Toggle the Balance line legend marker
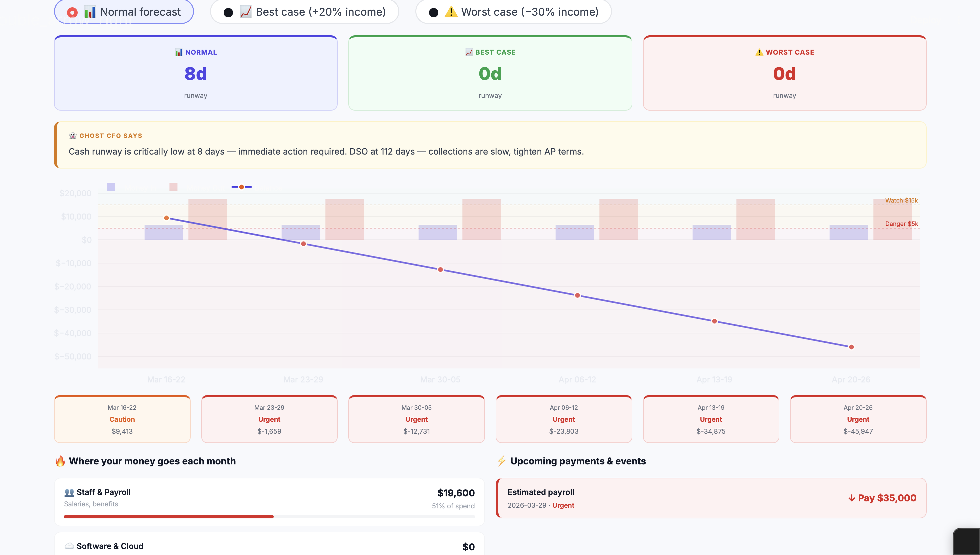This screenshot has width=980, height=555. [241, 187]
